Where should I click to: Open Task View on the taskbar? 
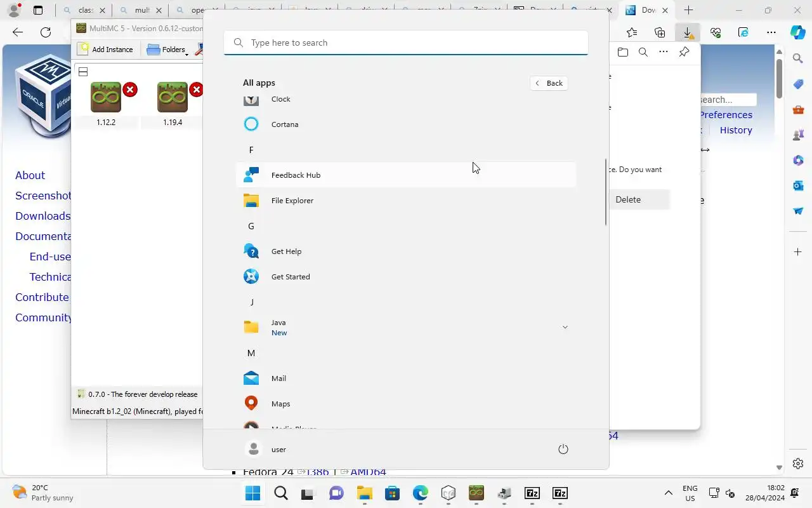click(x=308, y=493)
